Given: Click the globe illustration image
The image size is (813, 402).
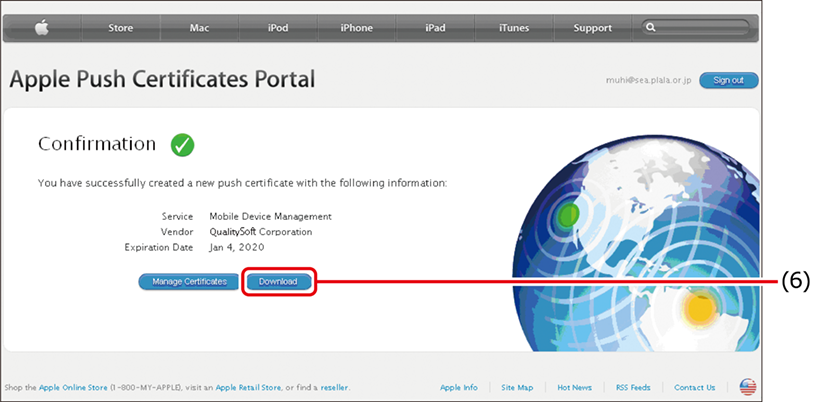Looking at the screenshot, I should (635, 244).
